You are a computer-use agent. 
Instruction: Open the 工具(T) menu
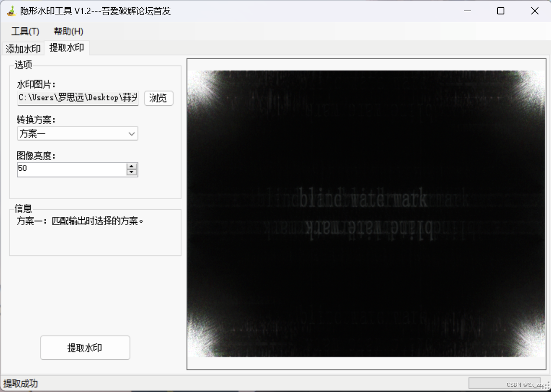25,31
